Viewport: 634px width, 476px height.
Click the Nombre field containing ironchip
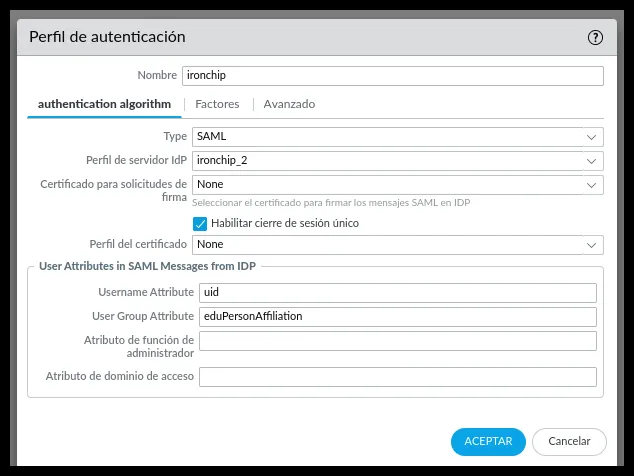click(x=393, y=76)
